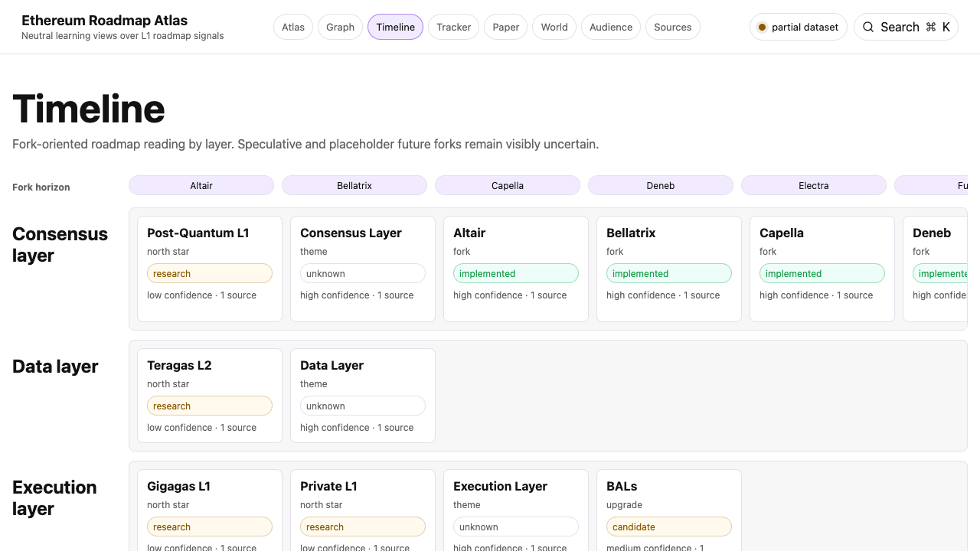Click the implemented badge on Altair card
The height and width of the screenshot is (551, 980).
click(516, 273)
